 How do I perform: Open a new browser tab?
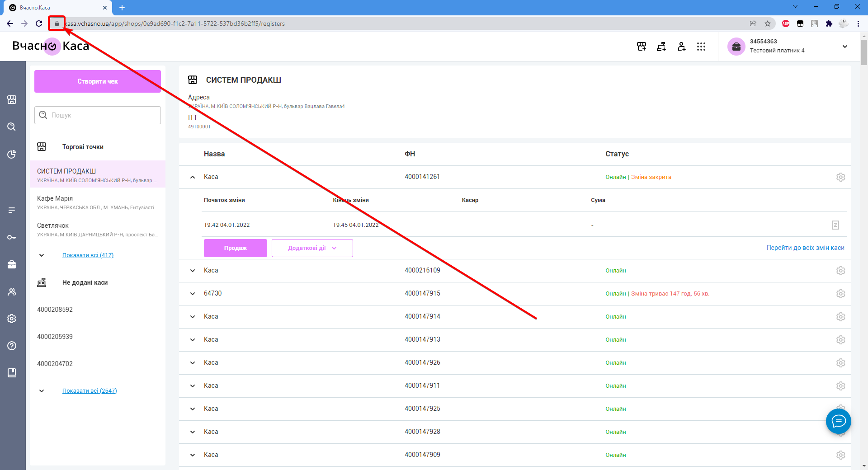122,8
